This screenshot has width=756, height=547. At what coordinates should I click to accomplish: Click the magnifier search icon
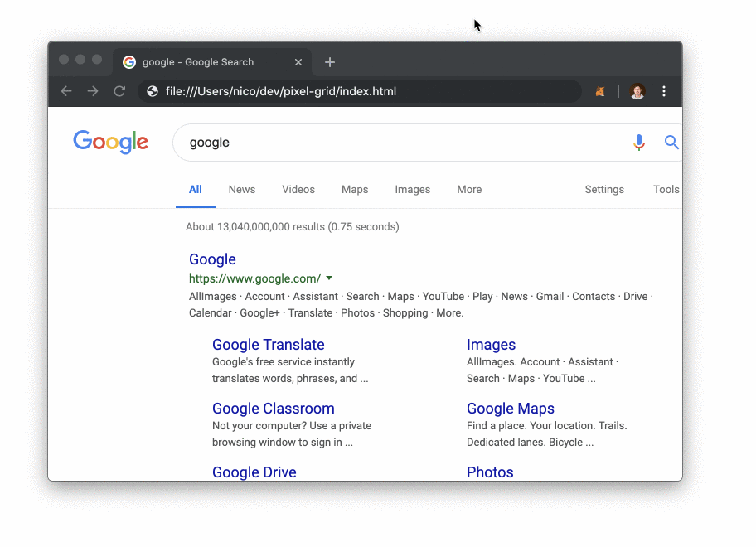(x=671, y=143)
